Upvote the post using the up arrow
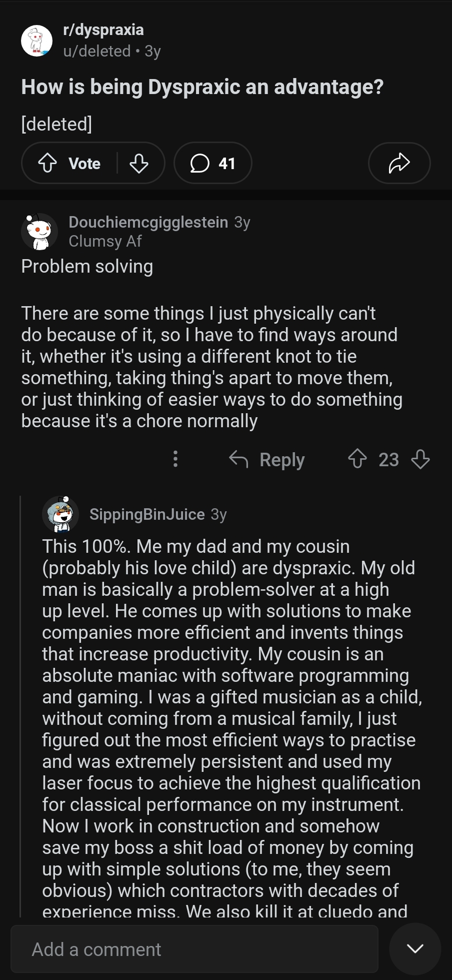 tap(47, 163)
